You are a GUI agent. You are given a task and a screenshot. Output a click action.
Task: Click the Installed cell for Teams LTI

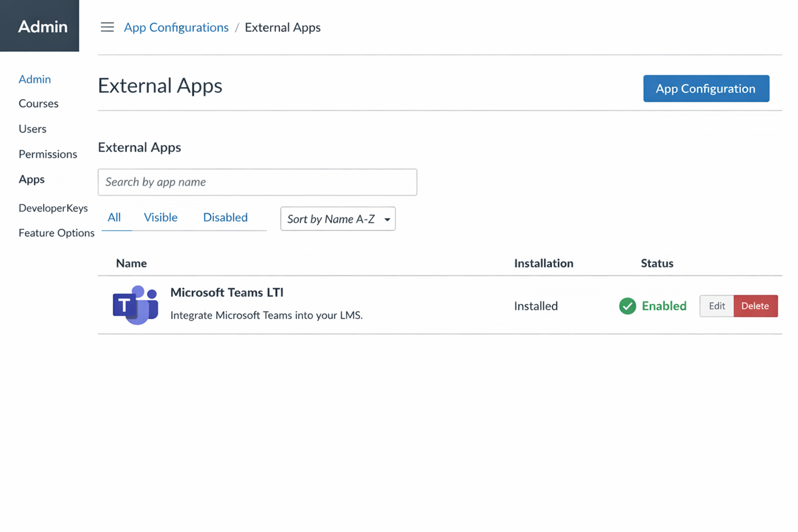(x=536, y=306)
